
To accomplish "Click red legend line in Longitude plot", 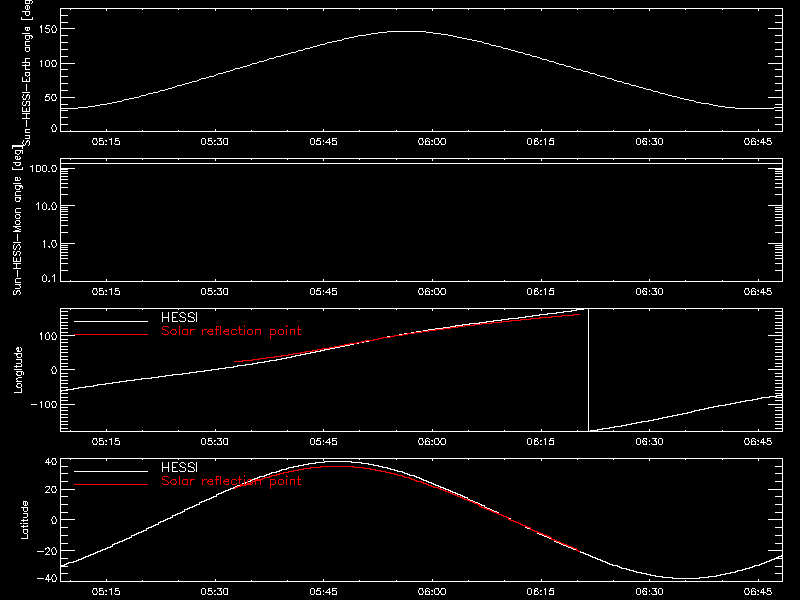I will coord(111,335).
